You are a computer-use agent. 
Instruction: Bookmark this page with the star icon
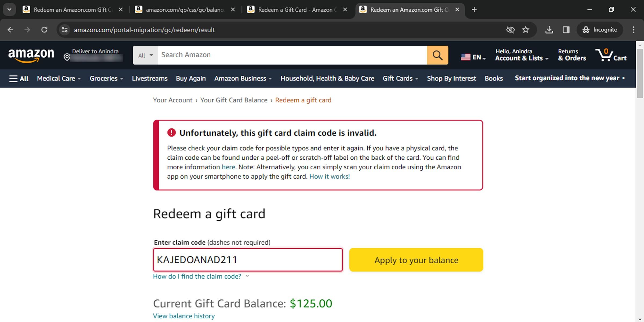tap(525, 30)
